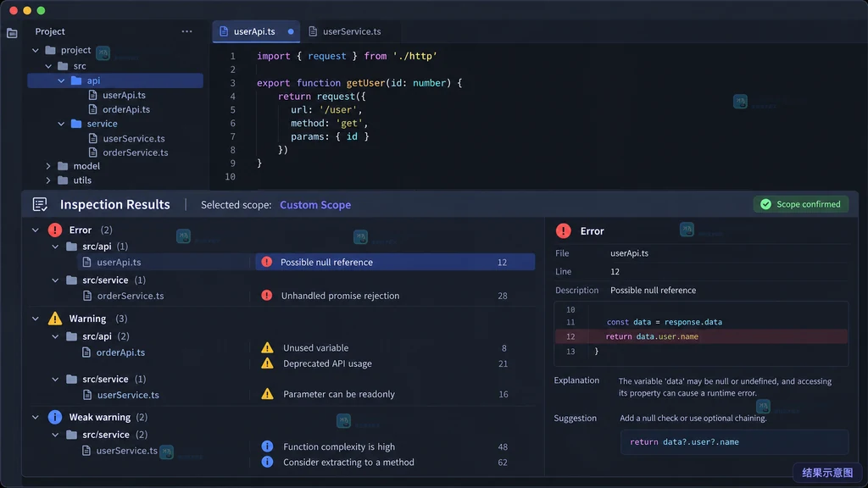Collapse the Weak warning group
Viewport: 868px width, 488px height.
[36, 417]
